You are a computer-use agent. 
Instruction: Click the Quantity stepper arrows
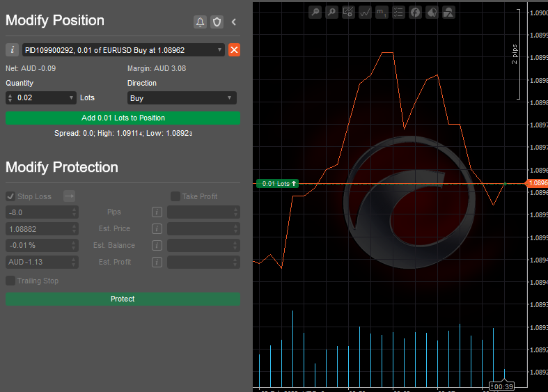pos(10,97)
